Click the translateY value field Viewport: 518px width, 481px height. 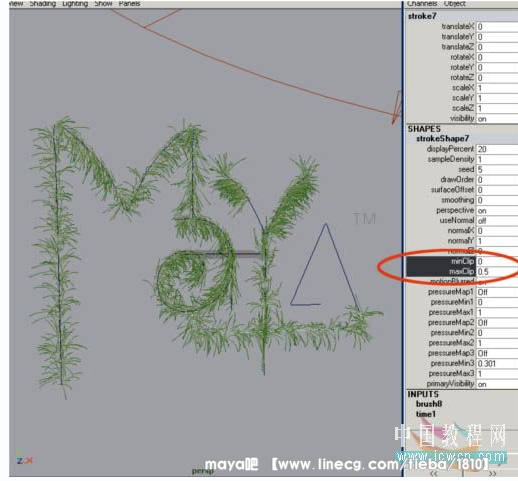[x=497, y=37]
